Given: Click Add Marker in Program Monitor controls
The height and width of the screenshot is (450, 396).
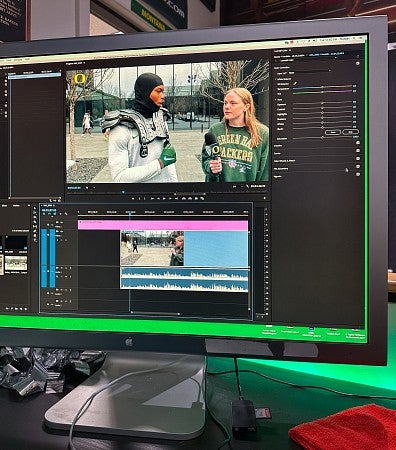Looking at the screenshot, I should 133,199.
